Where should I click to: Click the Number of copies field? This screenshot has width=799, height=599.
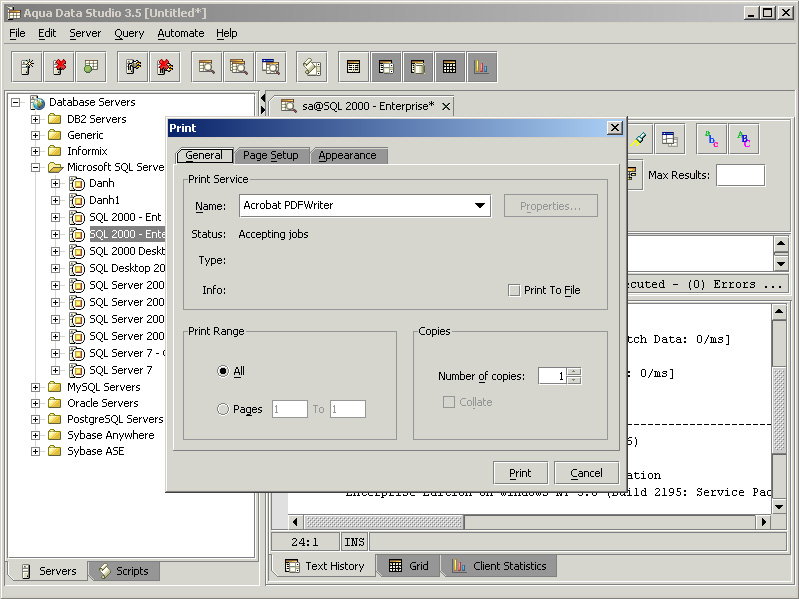coord(552,376)
